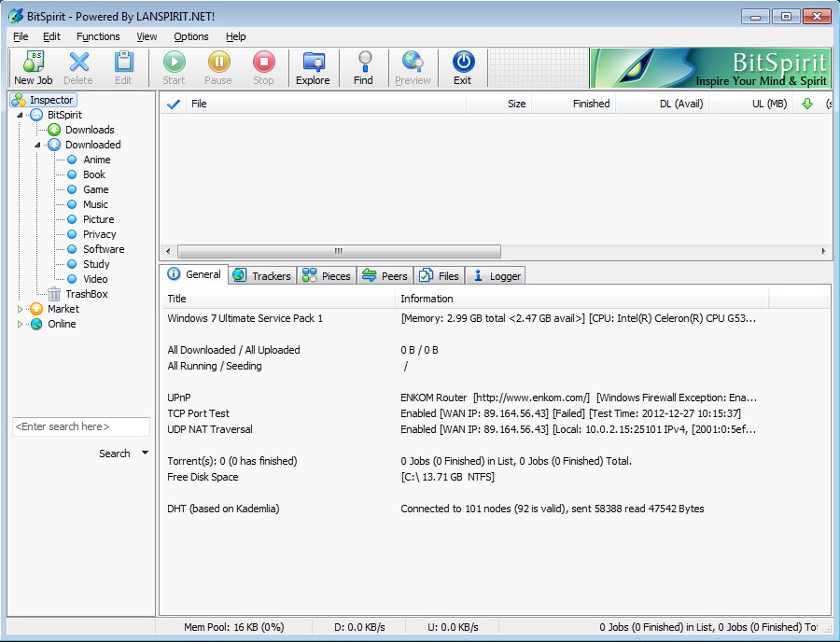Click the Search button label
This screenshot has height=642, width=840.
[115, 454]
